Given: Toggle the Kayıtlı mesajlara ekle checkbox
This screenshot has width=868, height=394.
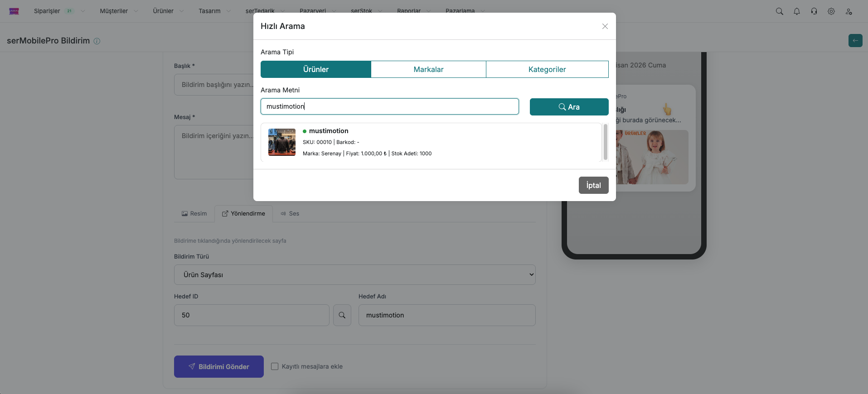Looking at the screenshot, I should pos(275,366).
